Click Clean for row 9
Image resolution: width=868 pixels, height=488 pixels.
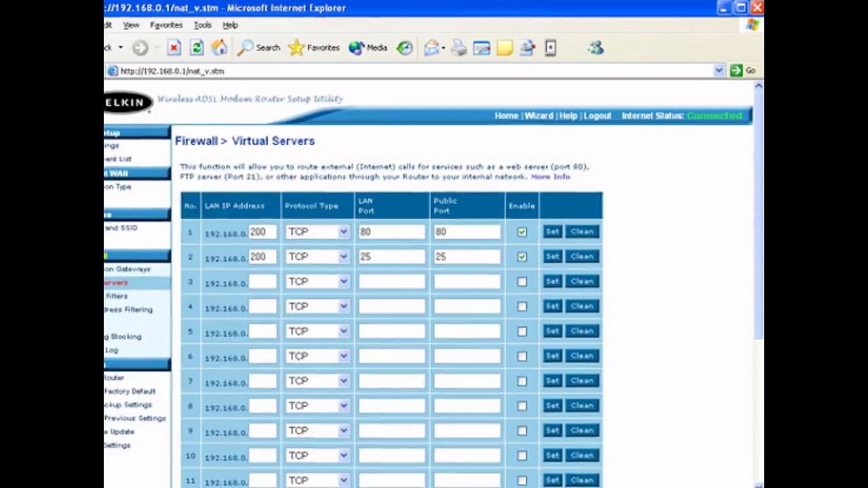(582, 430)
